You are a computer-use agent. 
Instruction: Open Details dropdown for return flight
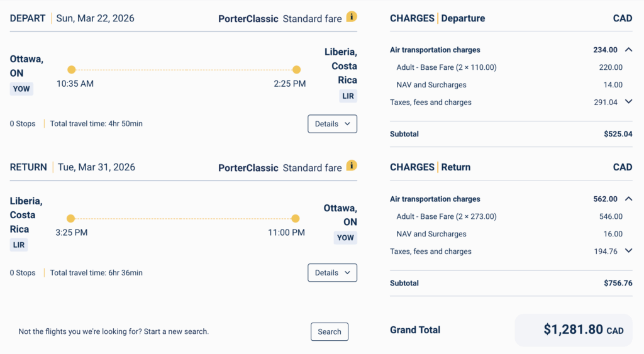click(x=332, y=273)
